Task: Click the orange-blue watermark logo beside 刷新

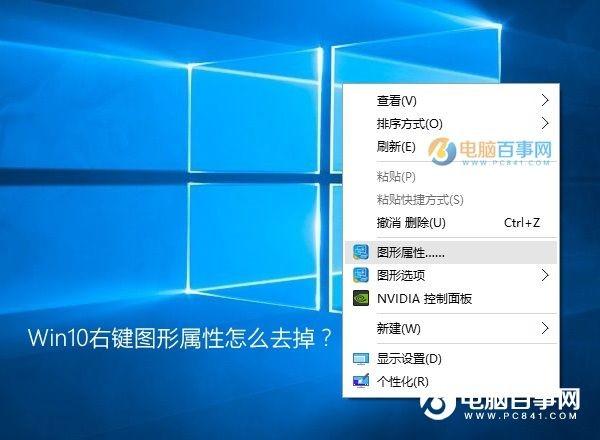Action: (442, 150)
